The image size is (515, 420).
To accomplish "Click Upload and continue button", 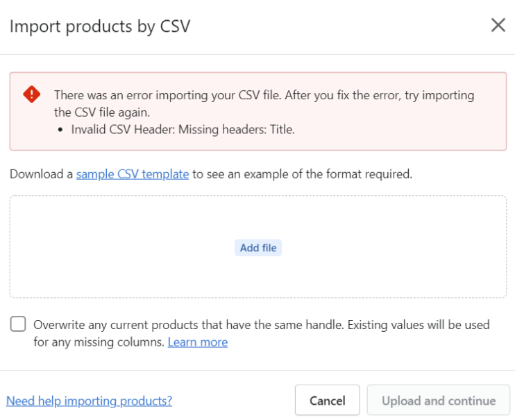I will point(438,401).
